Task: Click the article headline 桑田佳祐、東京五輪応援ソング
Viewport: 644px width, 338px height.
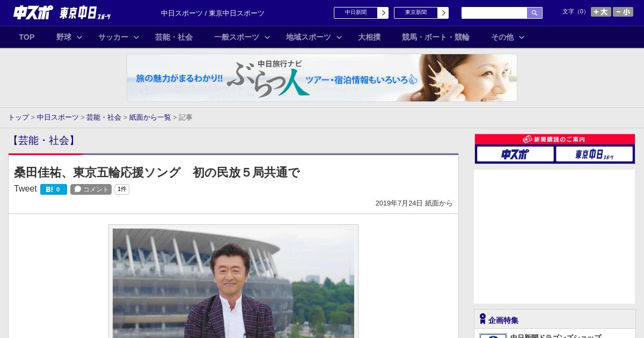Action: coord(157,173)
